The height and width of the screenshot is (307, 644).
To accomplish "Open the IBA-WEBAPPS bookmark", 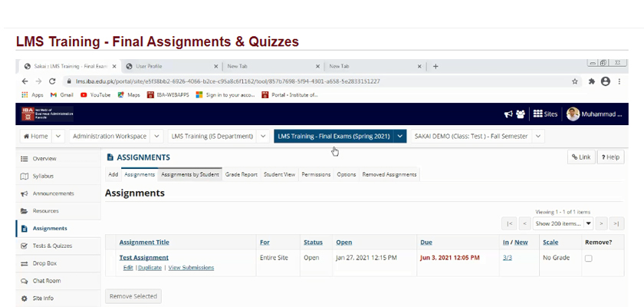I will (168, 94).
